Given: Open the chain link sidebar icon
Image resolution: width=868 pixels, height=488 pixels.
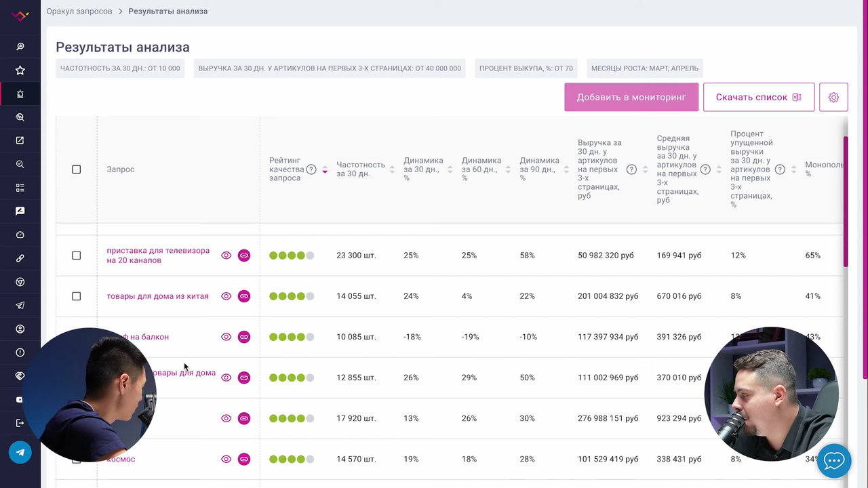Looking at the screenshot, I should click(x=20, y=258).
